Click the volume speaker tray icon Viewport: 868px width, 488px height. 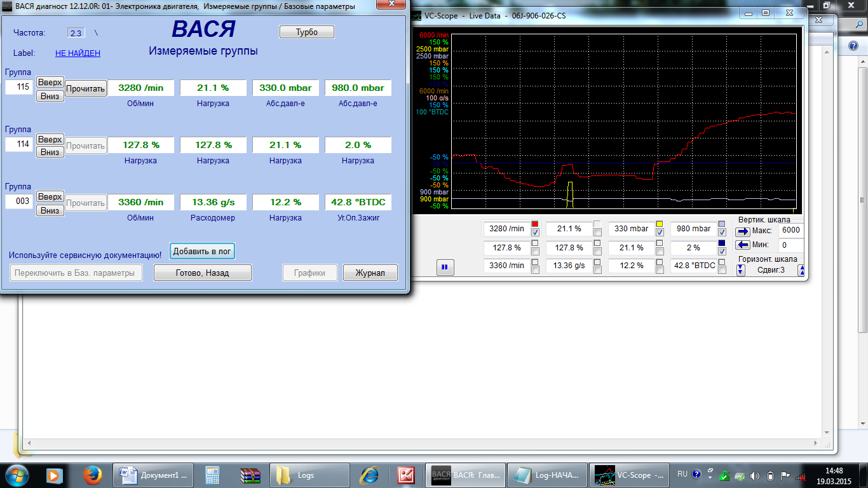click(755, 475)
